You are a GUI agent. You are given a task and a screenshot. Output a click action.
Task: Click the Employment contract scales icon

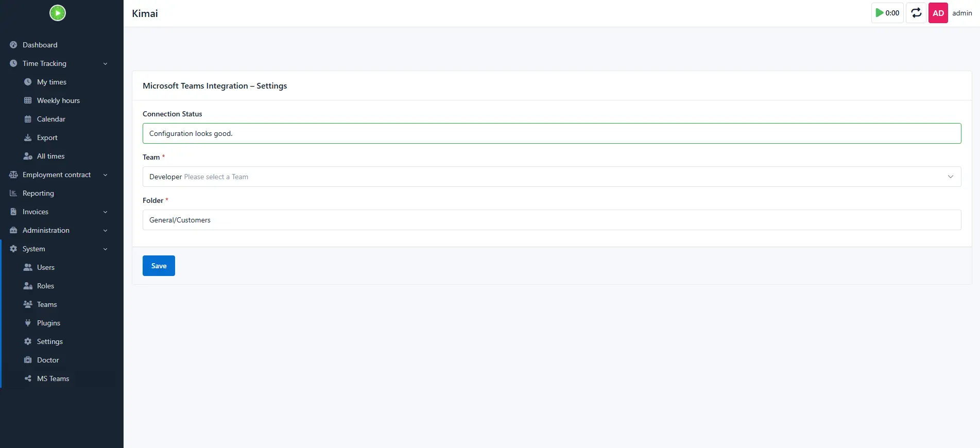[13, 175]
